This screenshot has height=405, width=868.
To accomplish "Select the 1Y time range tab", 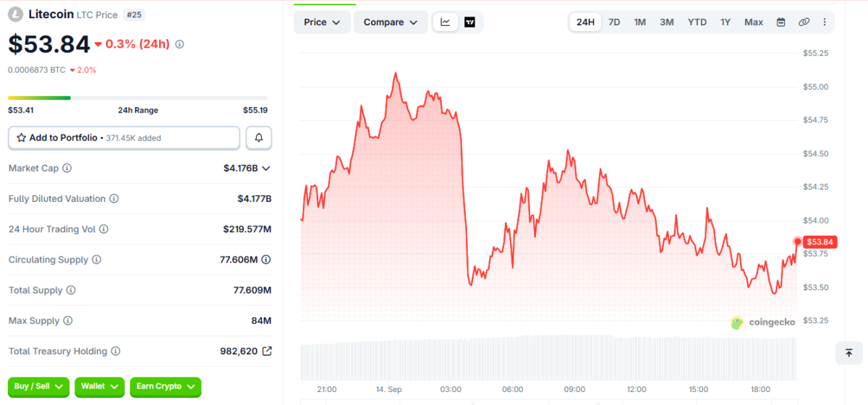I will point(726,22).
